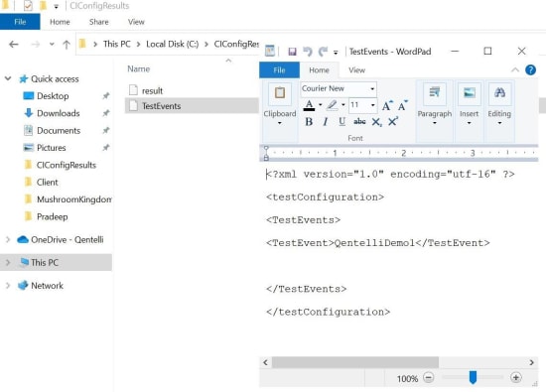Expand the Paragraph group dropdown
Image resolution: width=546 pixels, height=392 pixels.
tap(434, 123)
